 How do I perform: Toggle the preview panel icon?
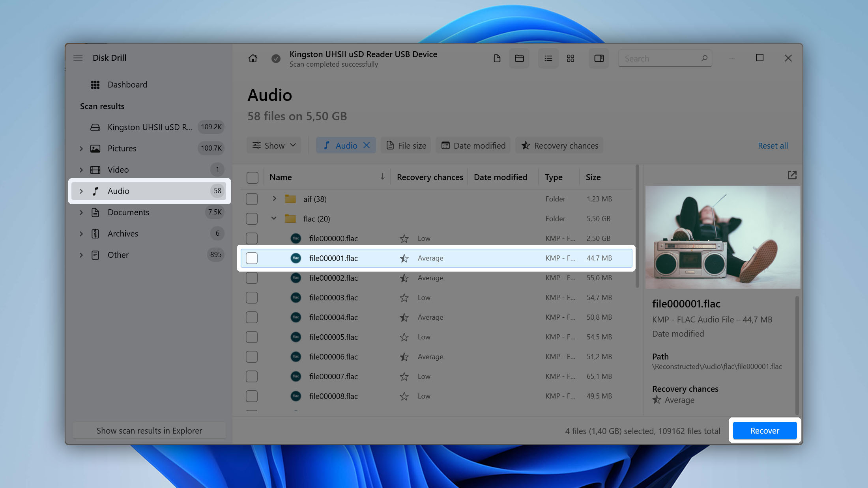click(x=599, y=58)
